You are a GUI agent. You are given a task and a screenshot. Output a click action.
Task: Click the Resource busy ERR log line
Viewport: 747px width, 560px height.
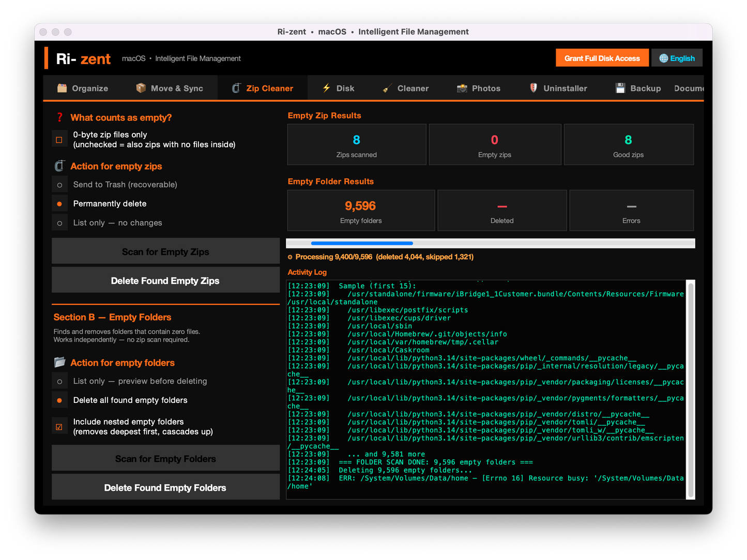click(x=486, y=482)
